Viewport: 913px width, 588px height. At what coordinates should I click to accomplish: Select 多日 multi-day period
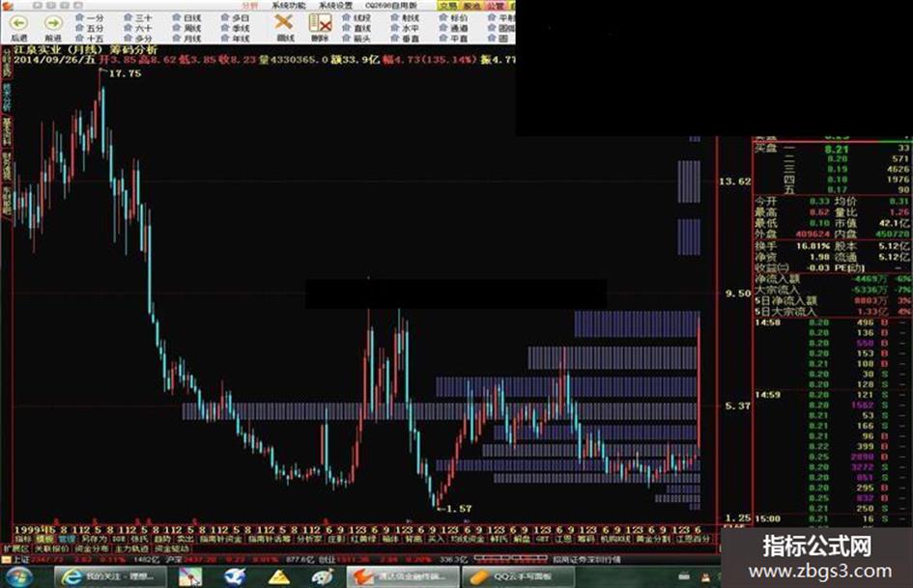click(235, 18)
